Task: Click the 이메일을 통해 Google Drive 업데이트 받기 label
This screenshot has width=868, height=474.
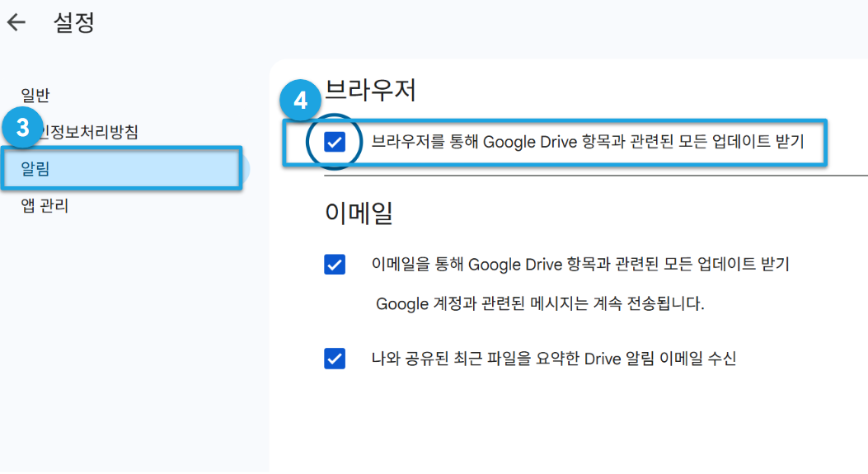Action: click(x=580, y=264)
